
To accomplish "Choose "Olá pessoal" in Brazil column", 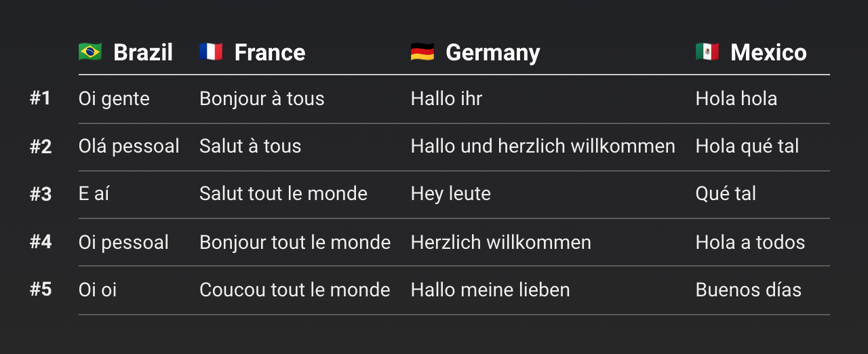I will [129, 146].
